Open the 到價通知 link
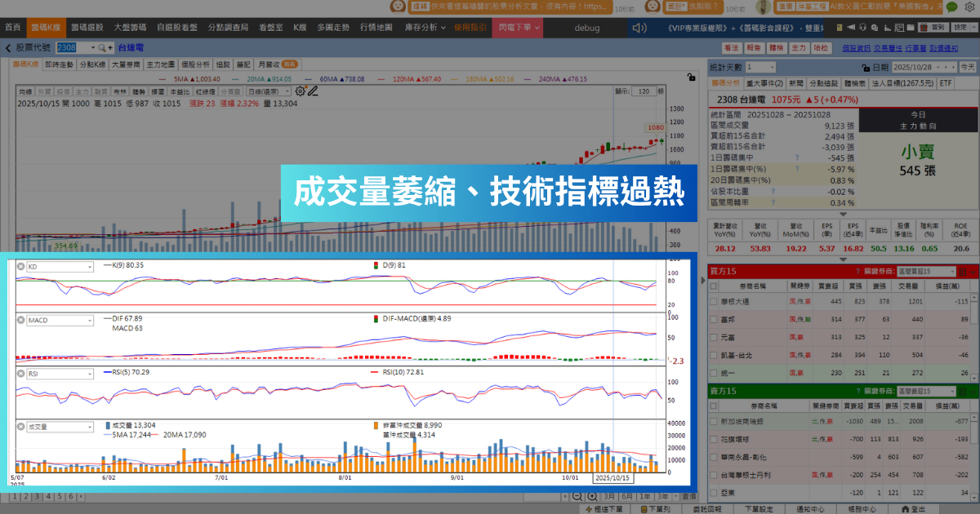The width and height of the screenshot is (980, 514). (943, 48)
